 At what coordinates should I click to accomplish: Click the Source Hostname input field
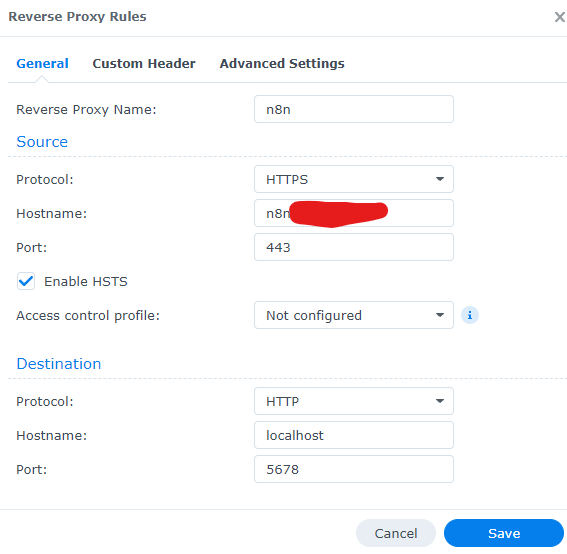[354, 213]
